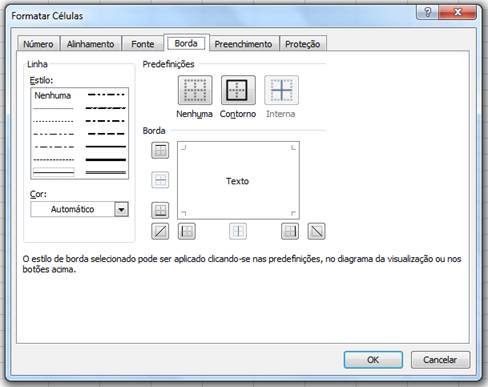The height and width of the screenshot is (387, 488).
Task: Click the Texto border preview area
Action: click(x=238, y=180)
